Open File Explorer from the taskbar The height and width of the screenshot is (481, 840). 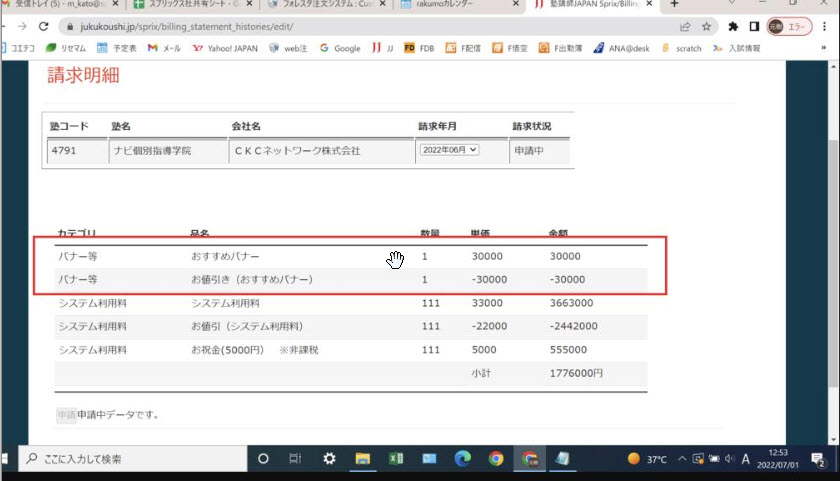click(x=363, y=459)
